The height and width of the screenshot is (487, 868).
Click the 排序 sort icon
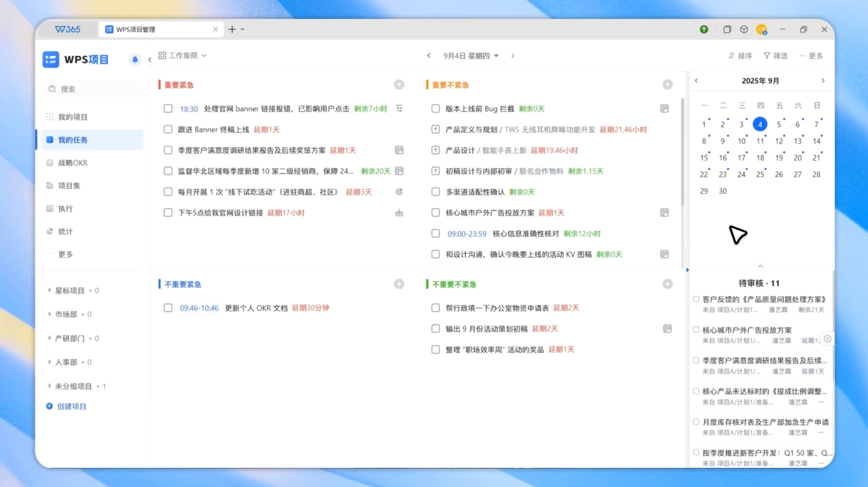click(x=731, y=56)
